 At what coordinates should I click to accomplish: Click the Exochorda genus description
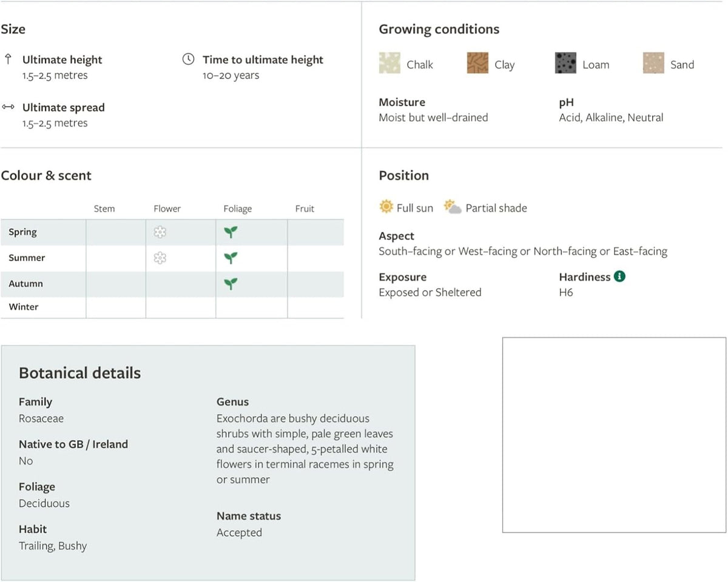pyautogui.click(x=305, y=449)
